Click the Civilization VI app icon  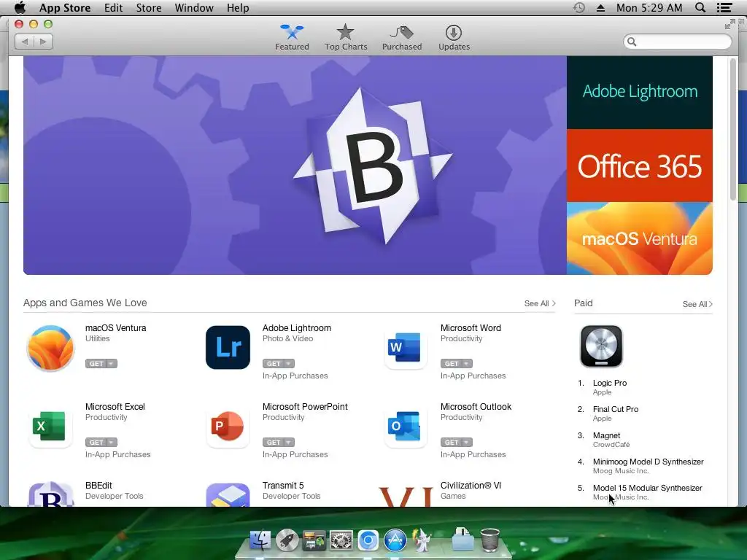click(x=406, y=496)
